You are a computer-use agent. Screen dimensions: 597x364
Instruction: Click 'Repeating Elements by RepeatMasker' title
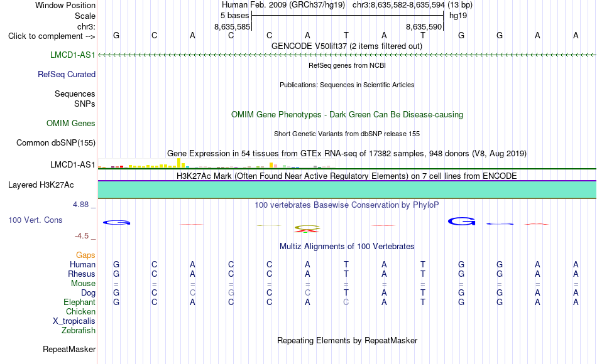pos(347,340)
